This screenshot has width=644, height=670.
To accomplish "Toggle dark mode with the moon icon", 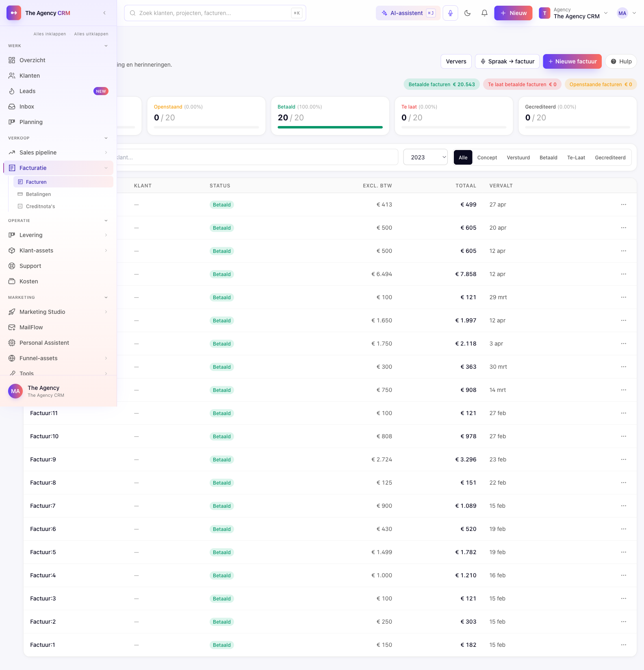I will tap(467, 13).
